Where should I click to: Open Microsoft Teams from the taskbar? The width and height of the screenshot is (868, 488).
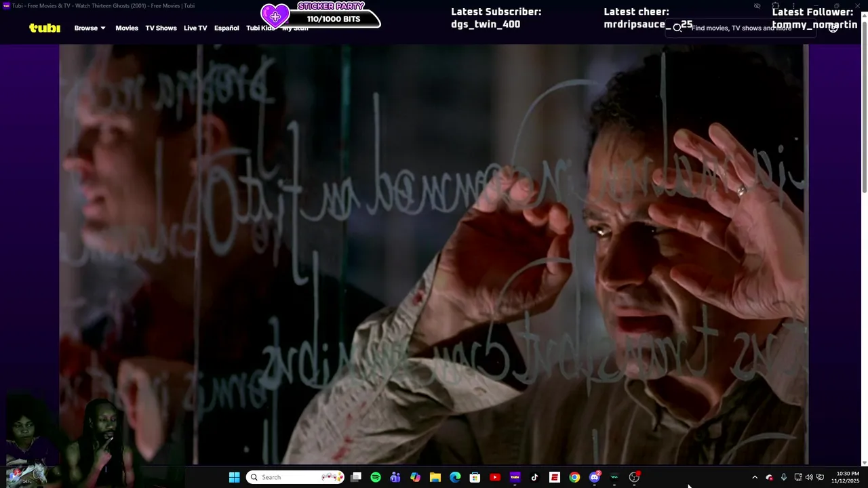[395, 477]
